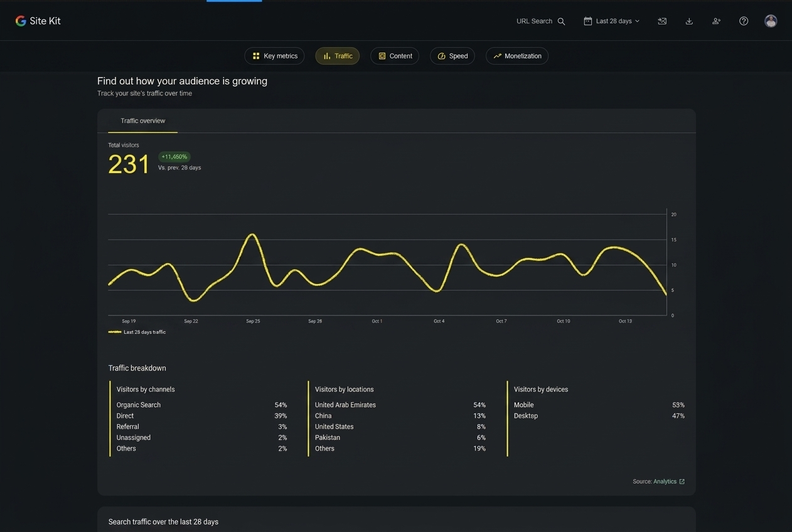
Task: Click the URL Search text
Action: (x=534, y=21)
